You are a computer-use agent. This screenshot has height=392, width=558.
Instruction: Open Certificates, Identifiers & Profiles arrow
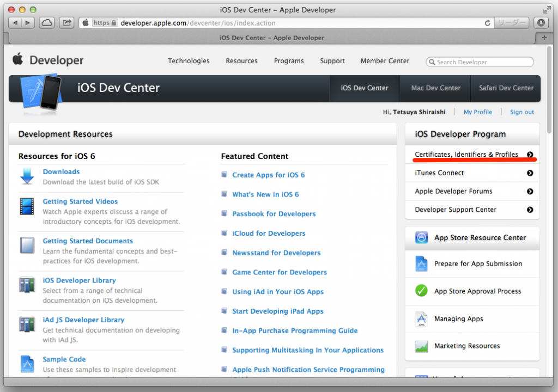click(530, 155)
